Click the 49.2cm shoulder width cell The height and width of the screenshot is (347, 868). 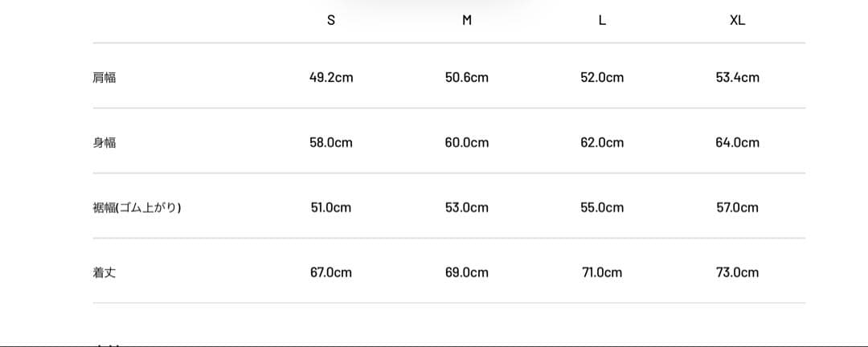click(331, 78)
